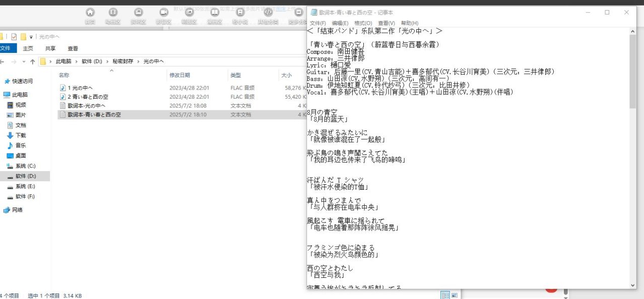644x299 pixels.
Task: Sort files by 修改日期 column header
Action: [179, 75]
